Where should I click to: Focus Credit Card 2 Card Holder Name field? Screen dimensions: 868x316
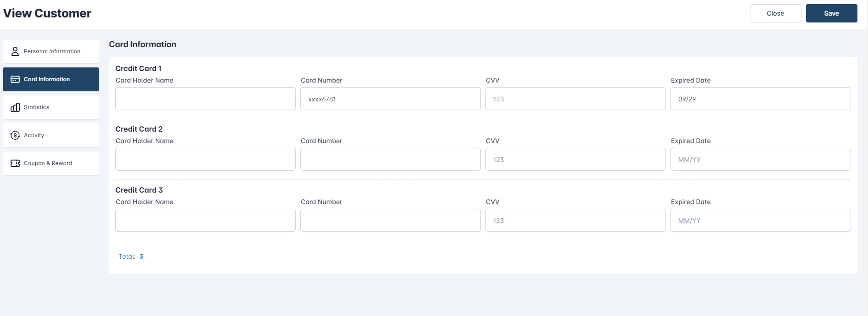(x=205, y=159)
